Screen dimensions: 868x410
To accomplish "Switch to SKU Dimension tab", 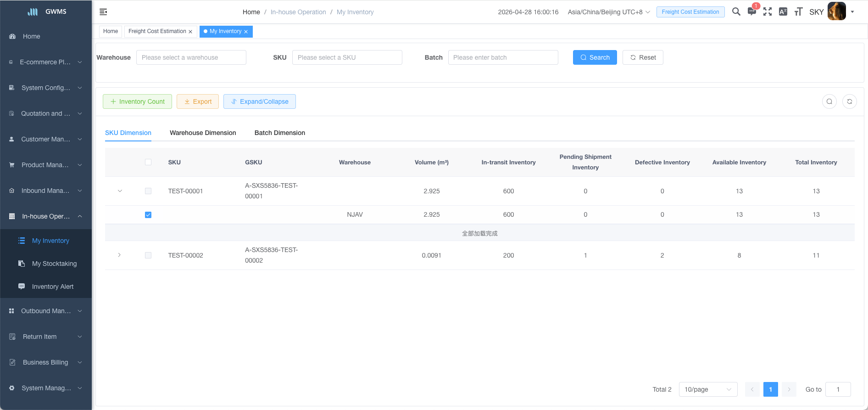I will 128,133.
